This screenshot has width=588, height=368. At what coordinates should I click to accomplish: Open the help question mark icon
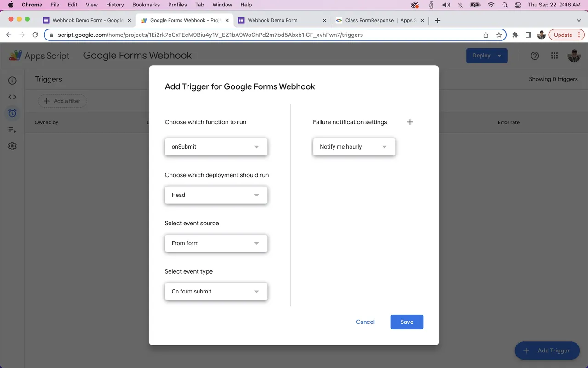click(x=535, y=56)
